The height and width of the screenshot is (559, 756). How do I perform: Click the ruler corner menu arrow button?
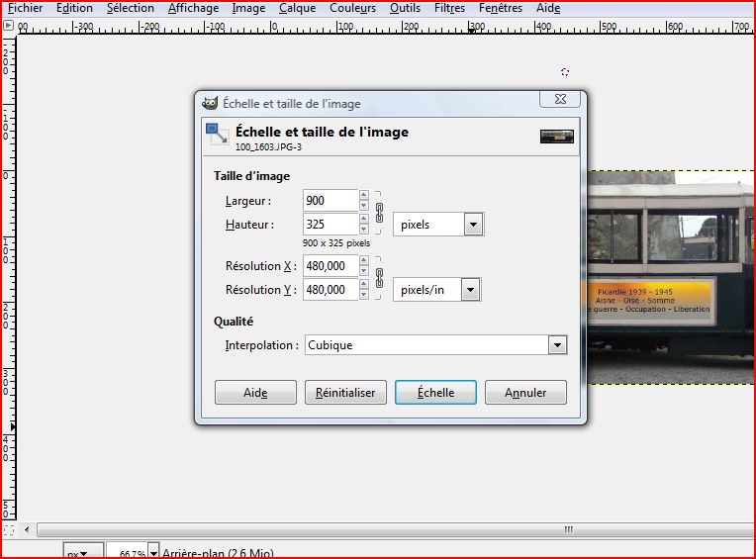8,25
